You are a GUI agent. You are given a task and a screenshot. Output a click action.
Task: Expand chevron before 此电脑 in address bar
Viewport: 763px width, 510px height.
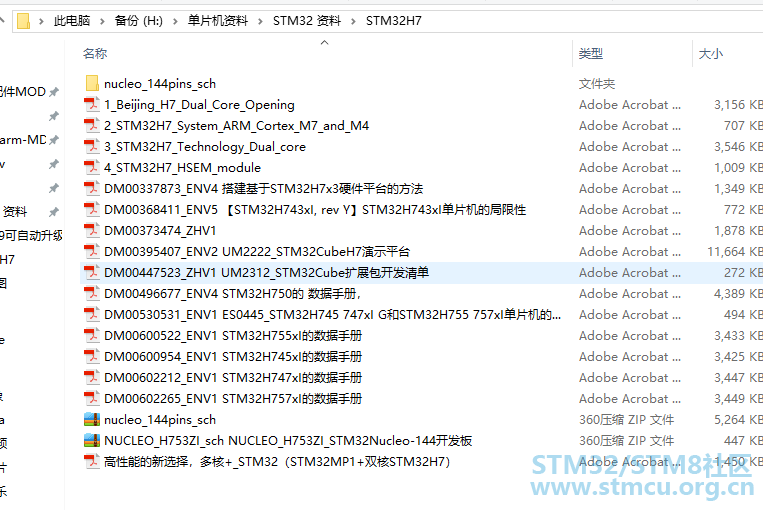tap(41, 21)
